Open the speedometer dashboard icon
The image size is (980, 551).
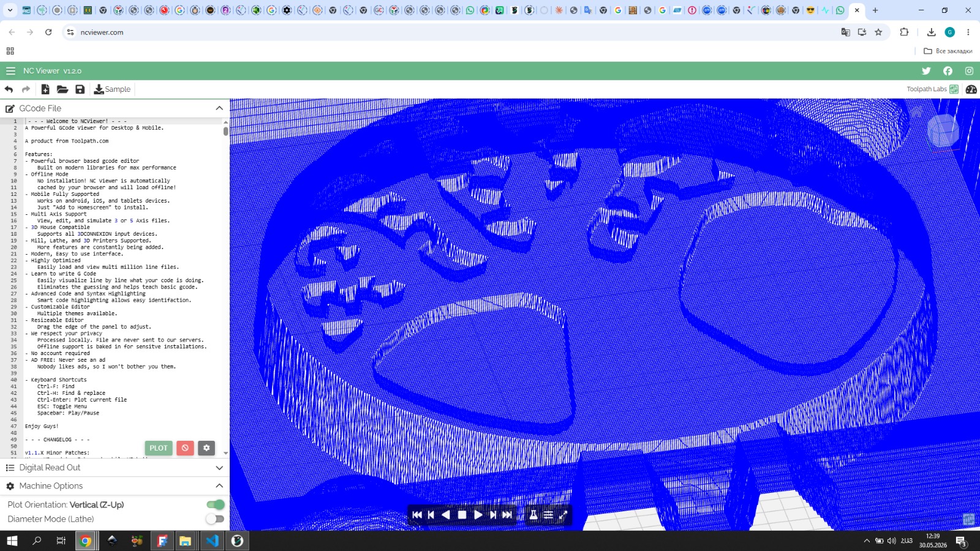971,89
